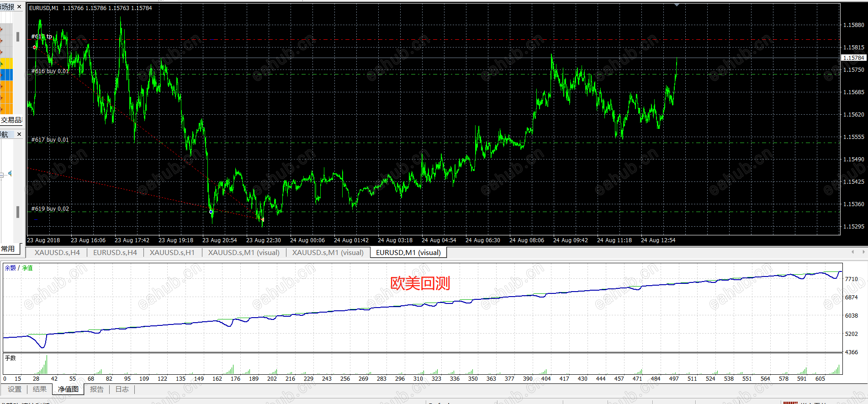868x404 pixels.
Task: Switch to the EURUSD.s,H4 chart tab
Action: tap(115, 252)
